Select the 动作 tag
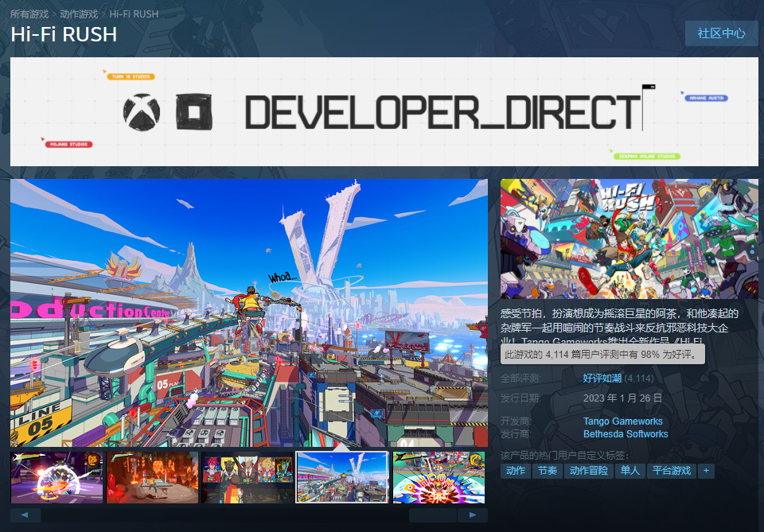Image resolution: width=764 pixels, height=532 pixels. pos(516,471)
